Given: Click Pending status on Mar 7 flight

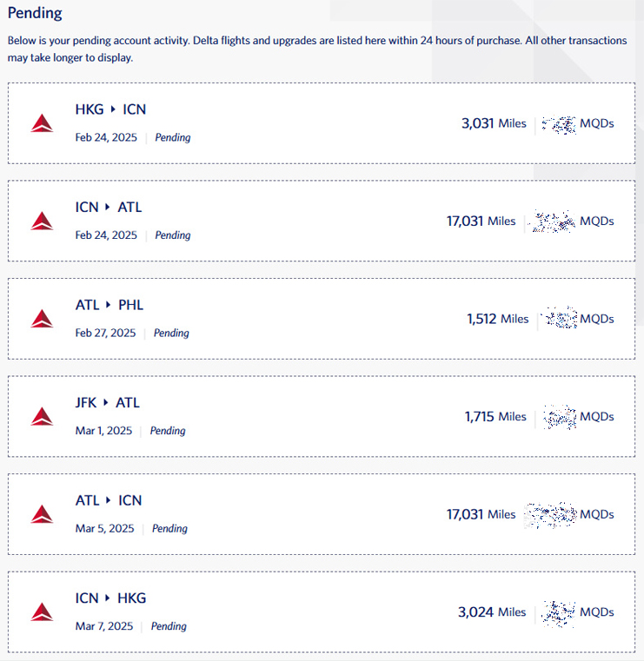Looking at the screenshot, I should coord(169,626).
